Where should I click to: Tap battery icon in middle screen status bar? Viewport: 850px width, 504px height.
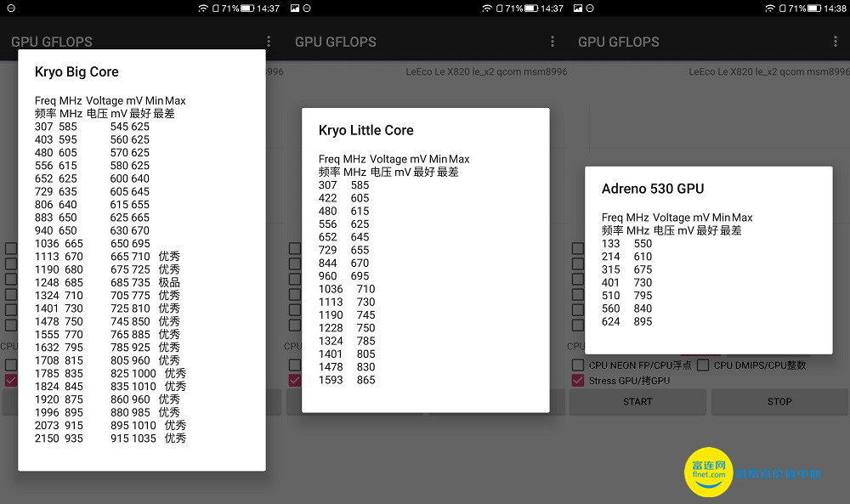(x=531, y=8)
